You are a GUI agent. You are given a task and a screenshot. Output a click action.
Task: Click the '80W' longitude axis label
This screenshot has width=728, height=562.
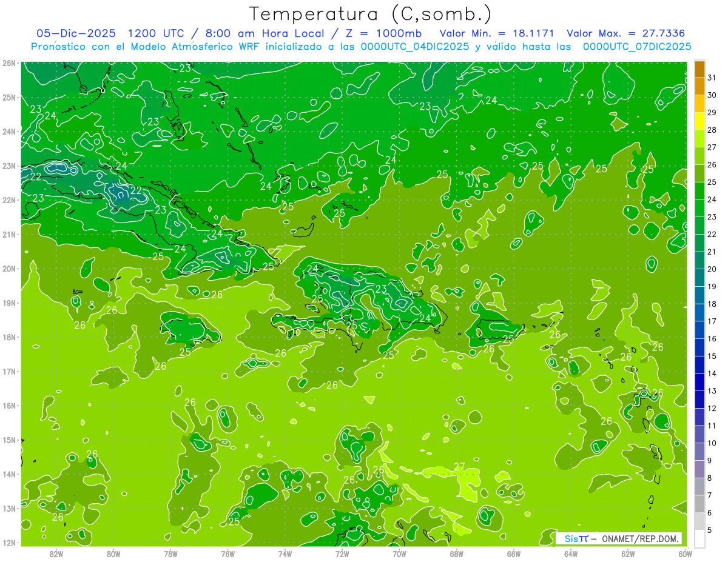(113, 553)
